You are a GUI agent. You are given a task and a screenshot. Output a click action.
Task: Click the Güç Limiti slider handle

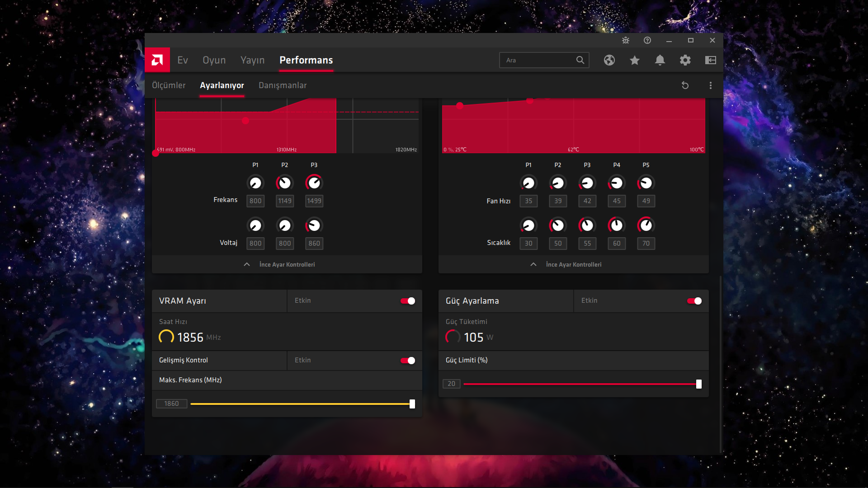point(699,384)
